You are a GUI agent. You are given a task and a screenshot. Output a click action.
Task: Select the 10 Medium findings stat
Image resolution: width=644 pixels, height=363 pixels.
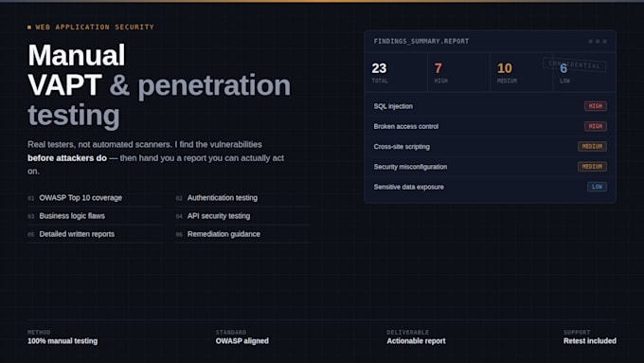[x=521, y=72]
